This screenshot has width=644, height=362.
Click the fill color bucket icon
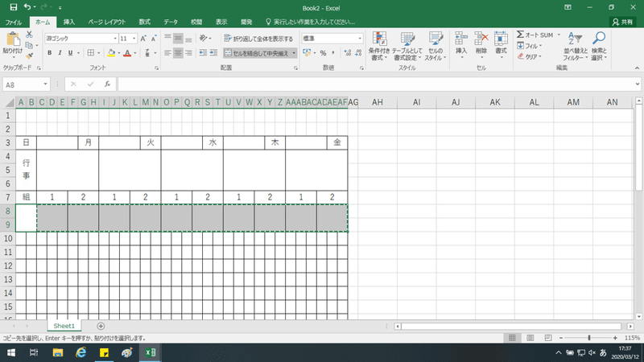click(111, 53)
